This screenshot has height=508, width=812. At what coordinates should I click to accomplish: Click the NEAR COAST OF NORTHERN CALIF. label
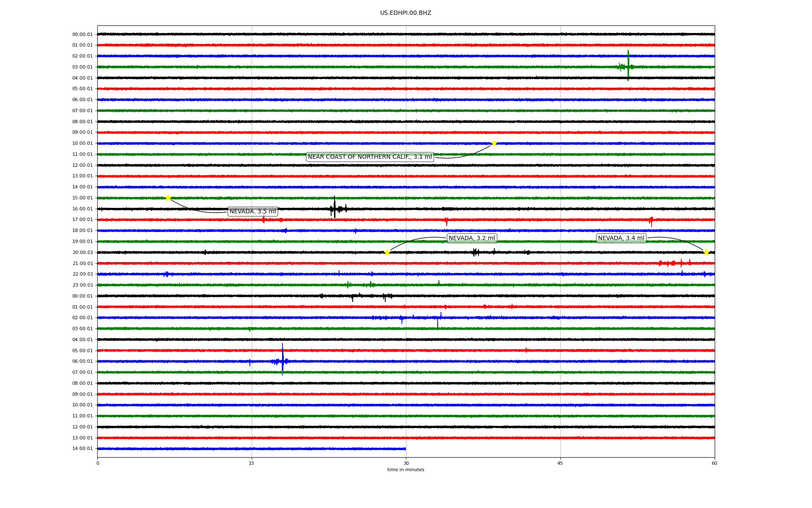tap(370, 157)
